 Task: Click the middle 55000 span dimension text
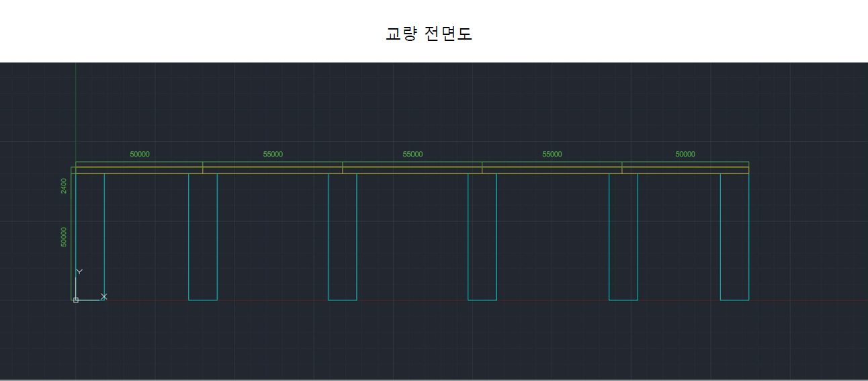413,155
